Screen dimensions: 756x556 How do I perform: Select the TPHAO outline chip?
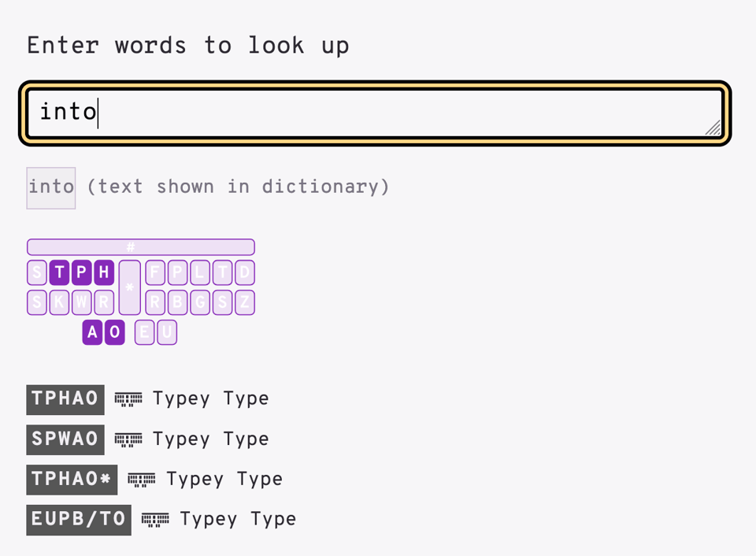65,399
